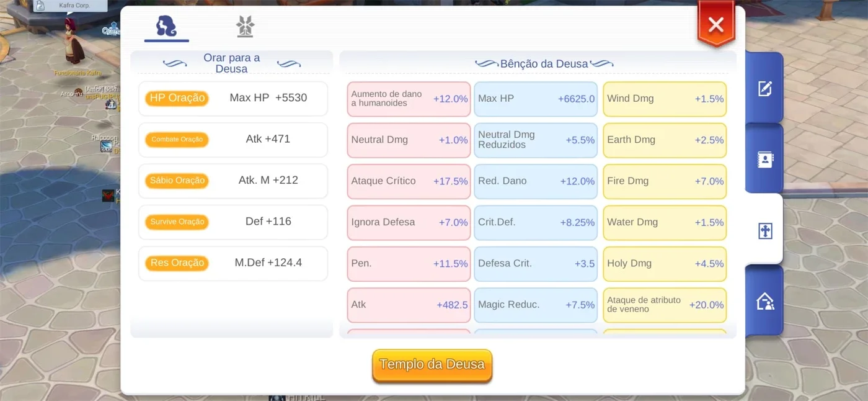Close the goddess prayer window
This screenshot has width=868, height=401.
pos(716,25)
